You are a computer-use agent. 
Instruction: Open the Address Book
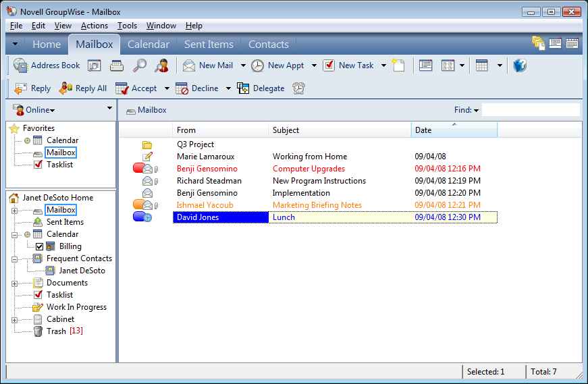pos(47,65)
